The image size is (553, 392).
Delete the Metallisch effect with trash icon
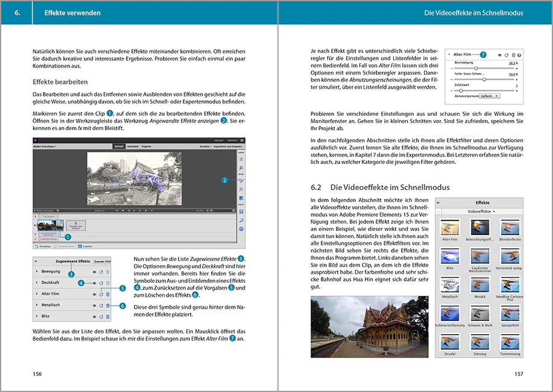point(107,306)
